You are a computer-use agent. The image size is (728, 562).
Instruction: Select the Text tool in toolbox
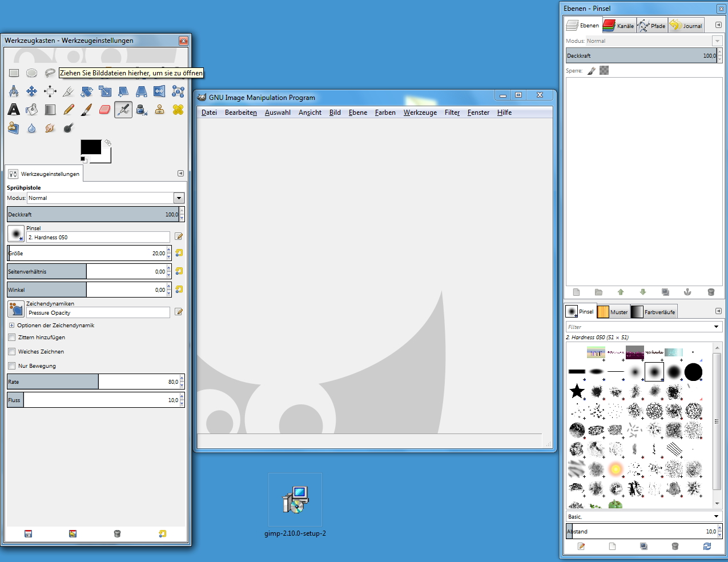pos(14,110)
